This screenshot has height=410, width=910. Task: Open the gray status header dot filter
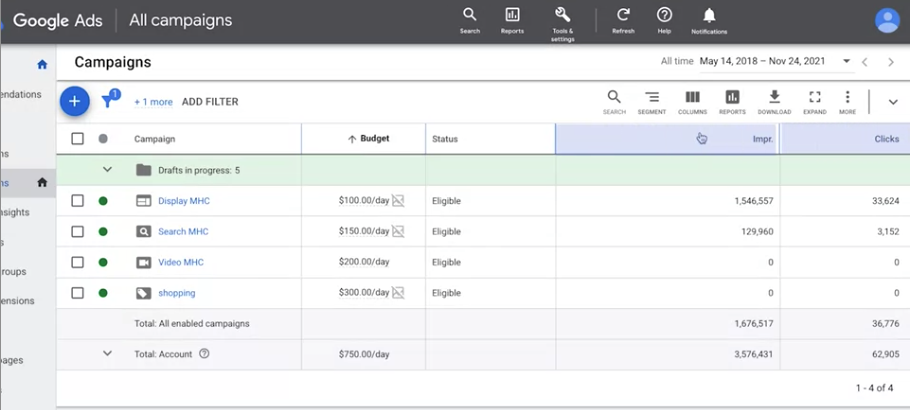tap(103, 139)
